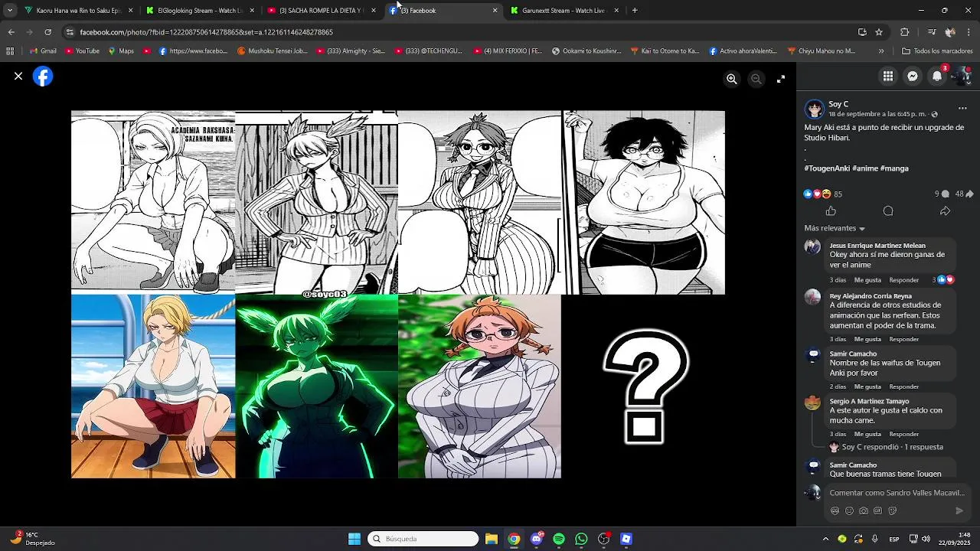Show hidden system tray icons

pos(825,539)
